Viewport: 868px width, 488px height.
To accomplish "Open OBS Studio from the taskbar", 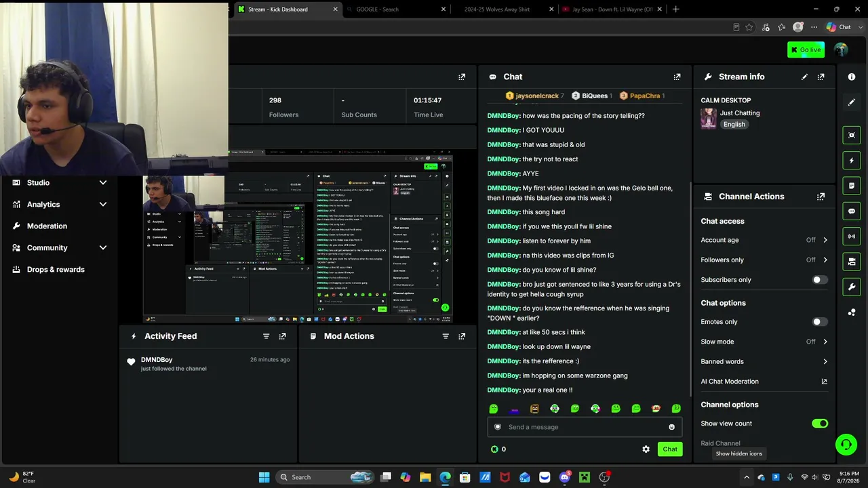I will pyautogui.click(x=604, y=477).
